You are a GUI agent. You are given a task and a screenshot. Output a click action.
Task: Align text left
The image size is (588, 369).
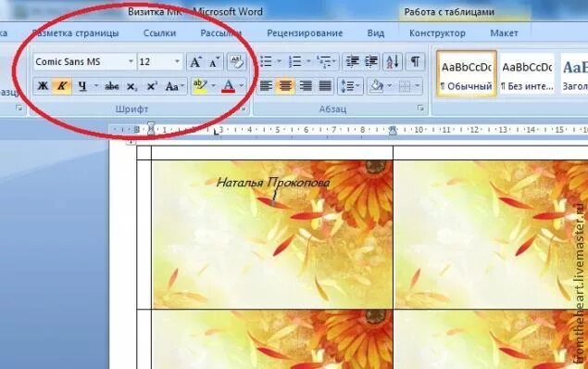[x=267, y=86]
